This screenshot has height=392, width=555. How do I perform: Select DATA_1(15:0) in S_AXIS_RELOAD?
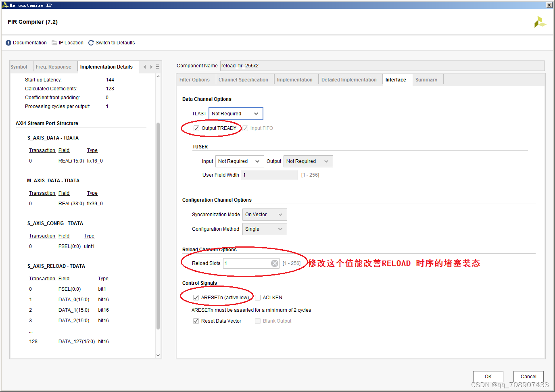[x=74, y=310]
